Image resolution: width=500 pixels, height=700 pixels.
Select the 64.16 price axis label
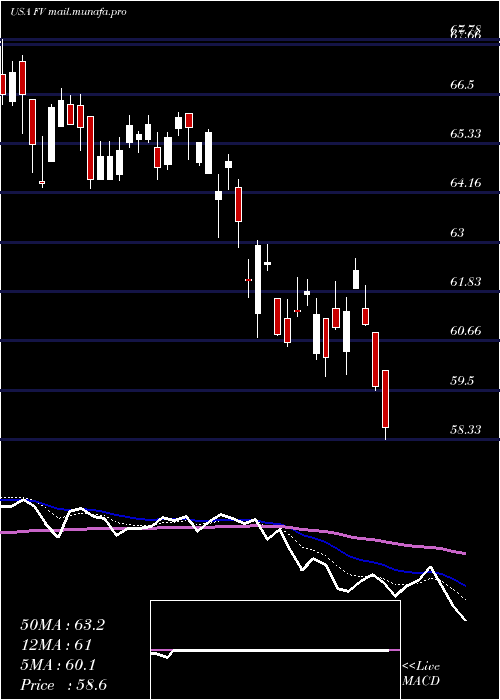pos(466,183)
